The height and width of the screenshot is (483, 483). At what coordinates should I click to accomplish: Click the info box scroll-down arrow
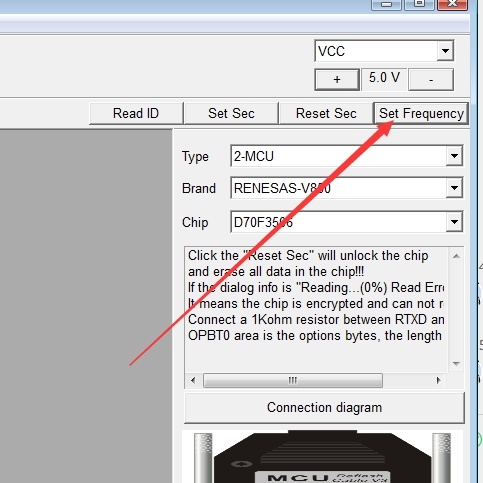456,364
